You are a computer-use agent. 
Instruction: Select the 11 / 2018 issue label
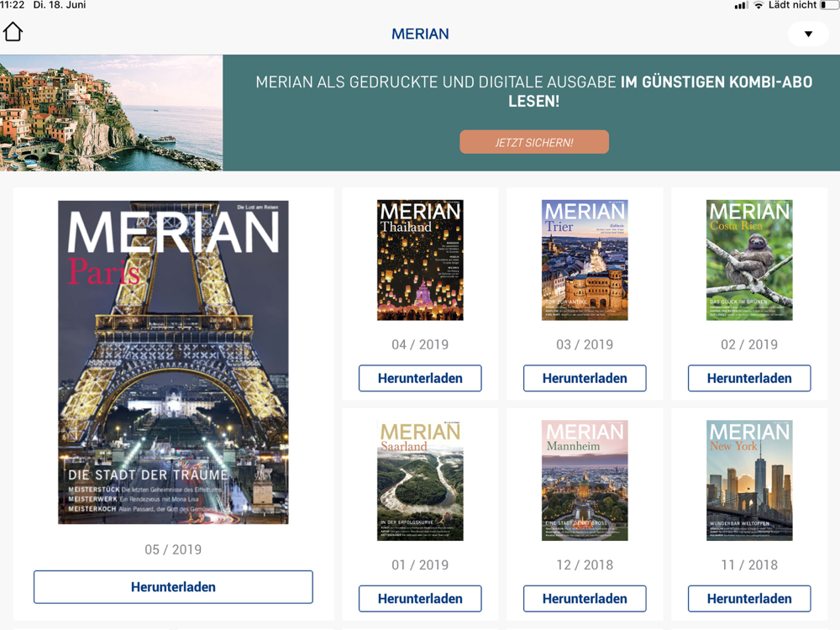[749, 564]
